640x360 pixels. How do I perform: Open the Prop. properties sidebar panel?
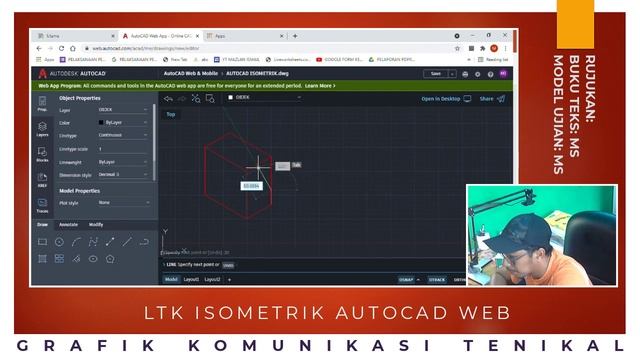pyautogui.click(x=42, y=104)
